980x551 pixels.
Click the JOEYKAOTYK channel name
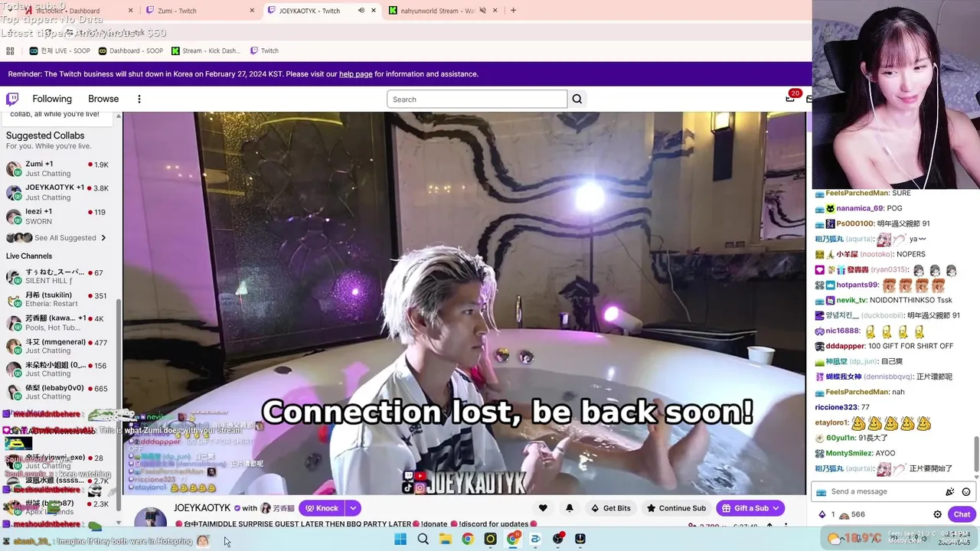click(x=202, y=508)
